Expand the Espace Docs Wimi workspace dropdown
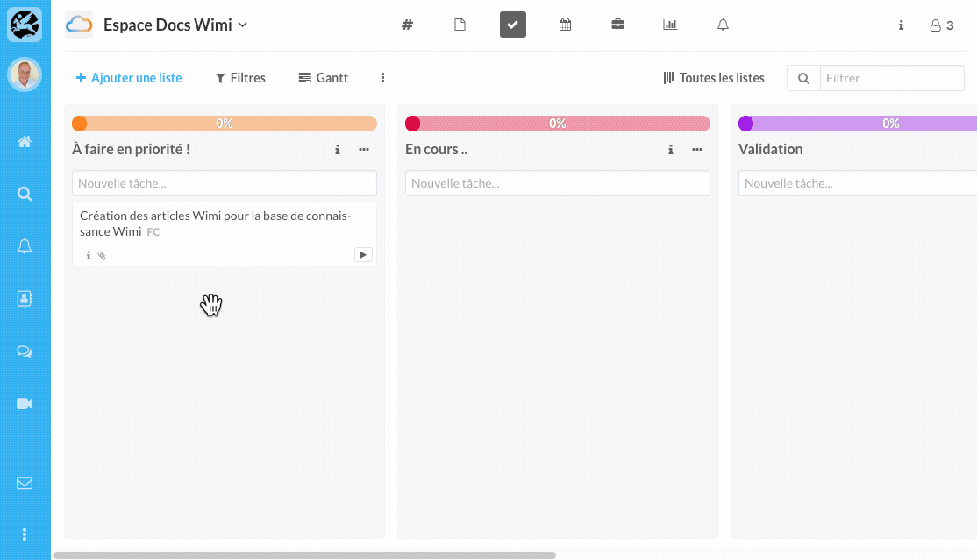This screenshot has height=560, width=977. tap(243, 25)
